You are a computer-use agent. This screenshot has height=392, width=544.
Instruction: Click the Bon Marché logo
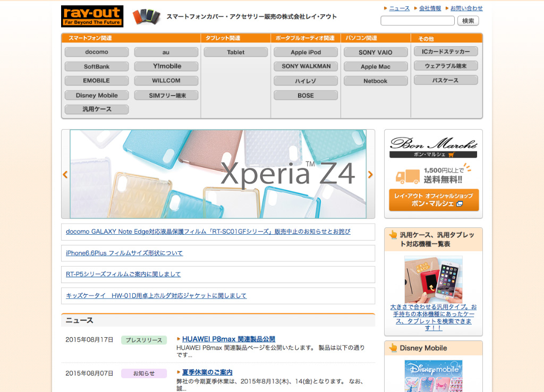click(433, 144)
